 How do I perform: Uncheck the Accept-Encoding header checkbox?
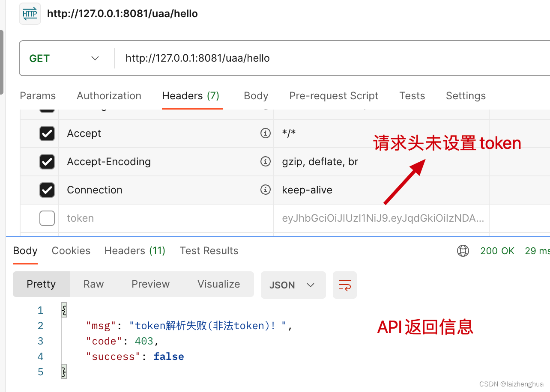point(47,162)
